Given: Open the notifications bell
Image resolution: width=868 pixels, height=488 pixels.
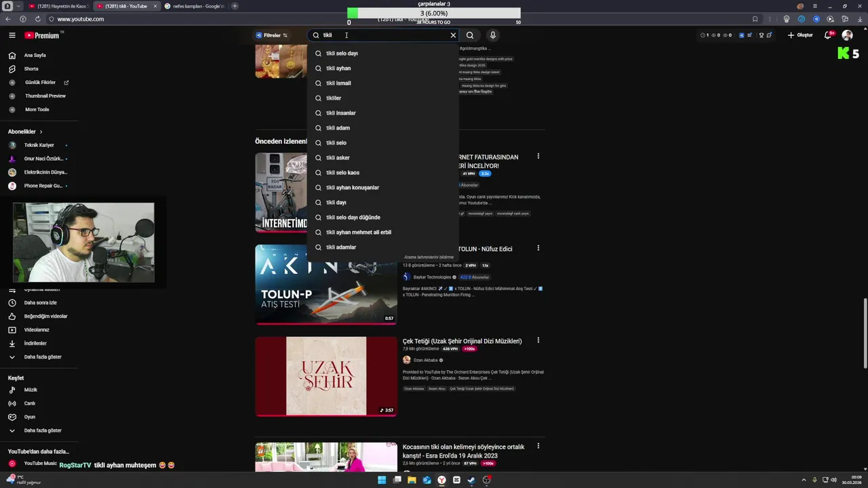Looking at the screenshot, I should 828,35.
